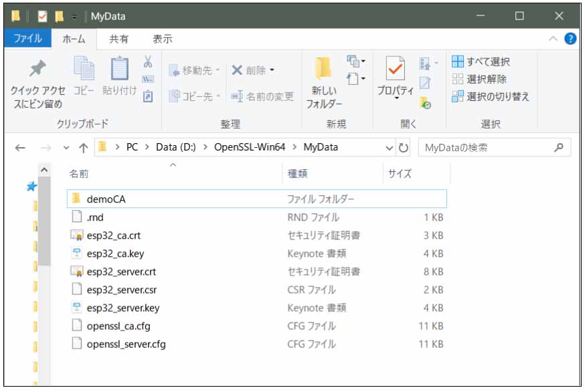Click Select none (選択解除)

pos(479,79)
